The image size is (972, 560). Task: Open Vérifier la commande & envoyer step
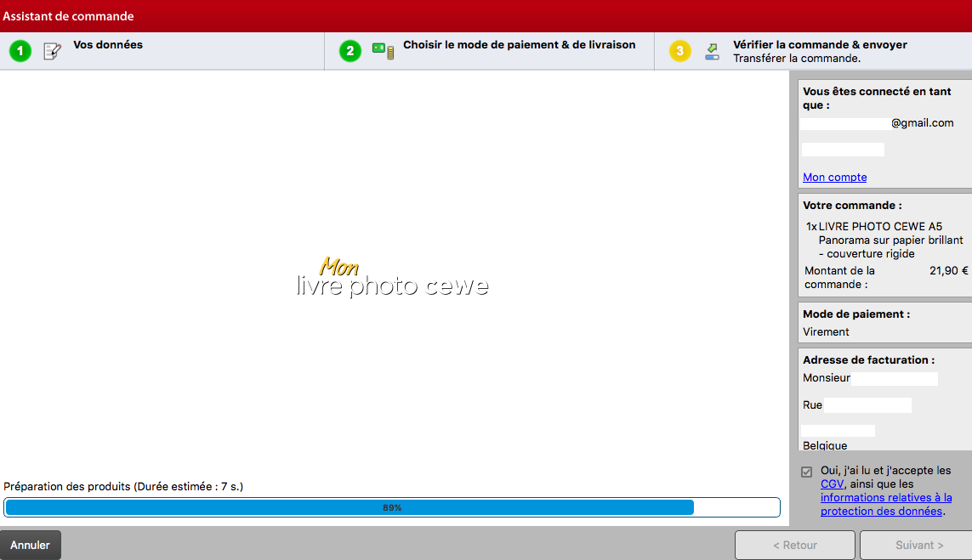[820, 44]
